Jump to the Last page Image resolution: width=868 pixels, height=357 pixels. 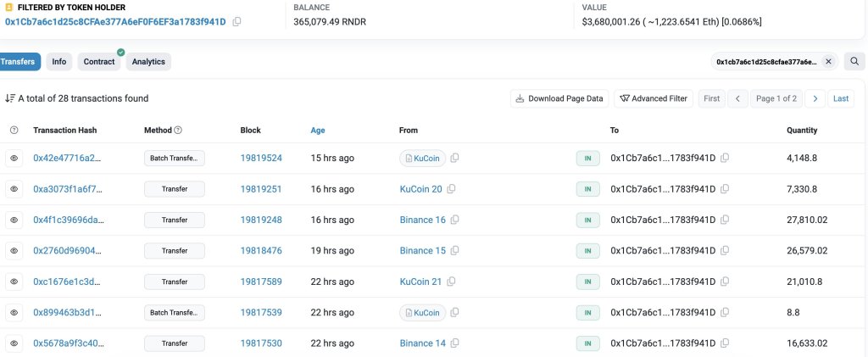[x=841, y=98]
